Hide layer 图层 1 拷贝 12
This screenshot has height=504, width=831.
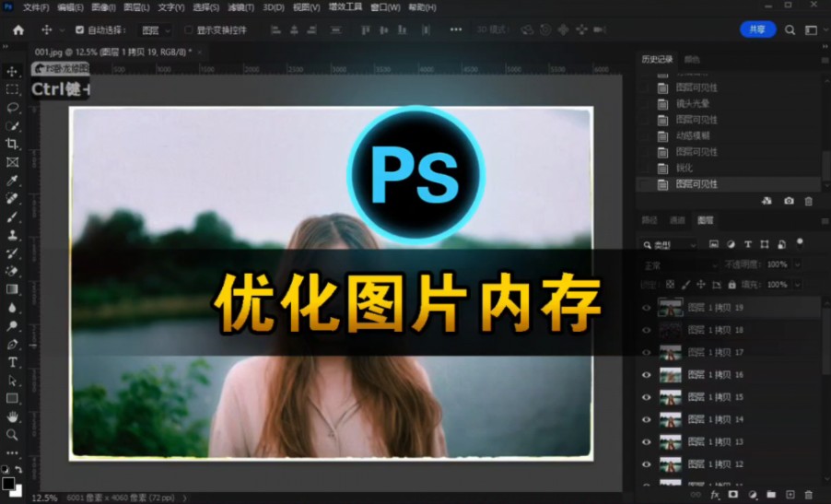[x=646, y=464]
